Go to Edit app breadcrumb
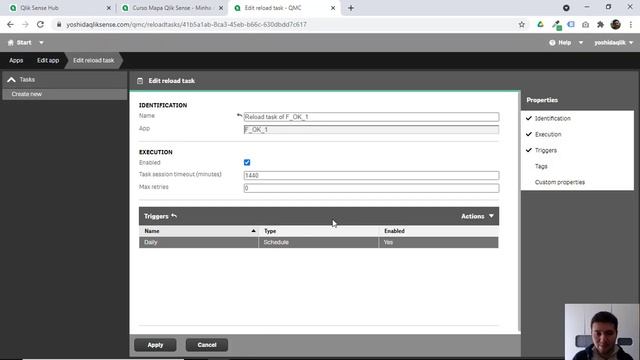 pos(48,60)
